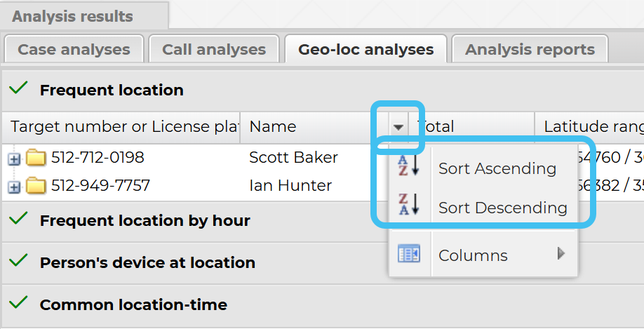
Task: Click green checkmark beside Frequent location
Action: click(19, 89)
